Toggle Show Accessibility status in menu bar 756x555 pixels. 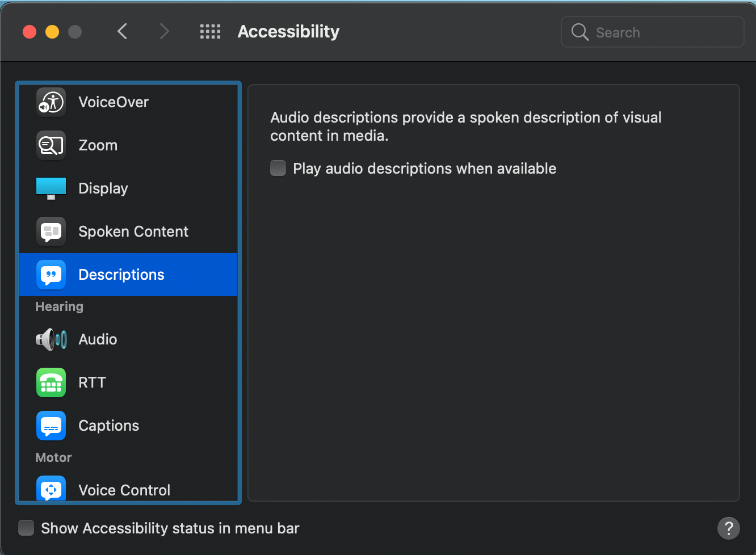[x=26, y=528]
